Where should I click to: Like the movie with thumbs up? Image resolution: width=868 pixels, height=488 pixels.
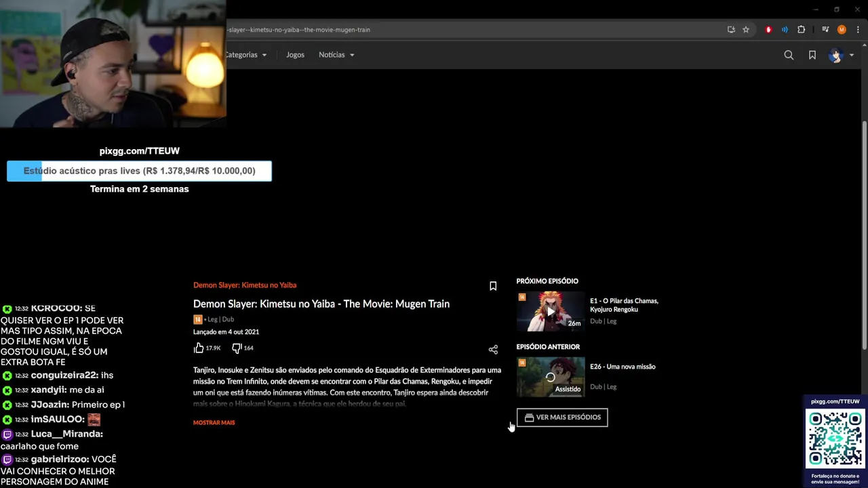tap(199, 348)
